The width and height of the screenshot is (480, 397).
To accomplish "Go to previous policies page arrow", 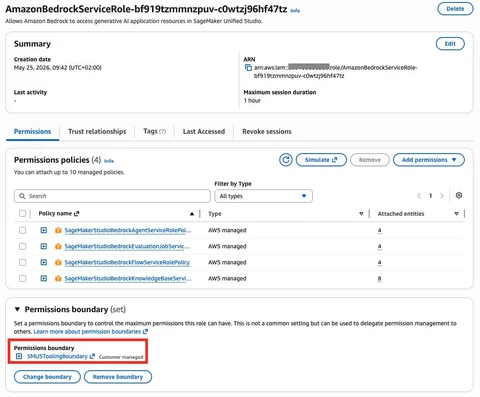I will click(419, 196).
